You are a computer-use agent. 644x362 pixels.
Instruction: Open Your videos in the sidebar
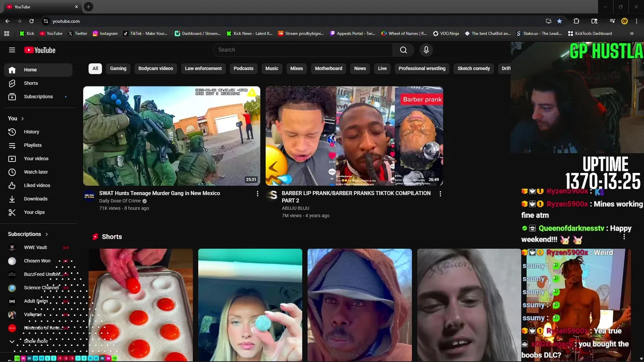[38, 158]
